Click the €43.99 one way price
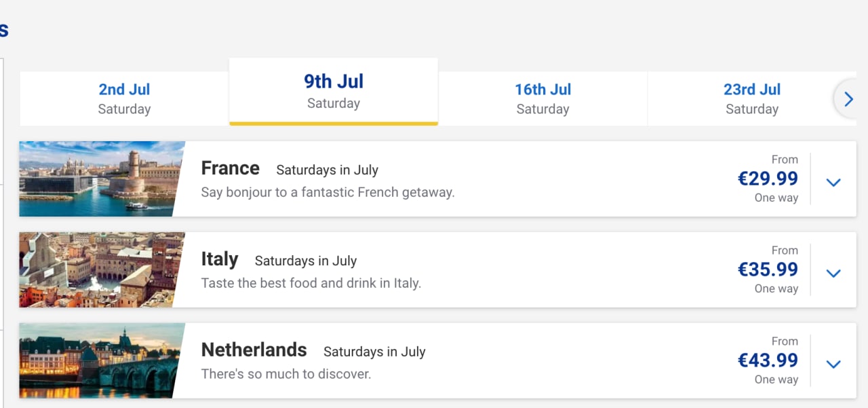 click(768, 360)
